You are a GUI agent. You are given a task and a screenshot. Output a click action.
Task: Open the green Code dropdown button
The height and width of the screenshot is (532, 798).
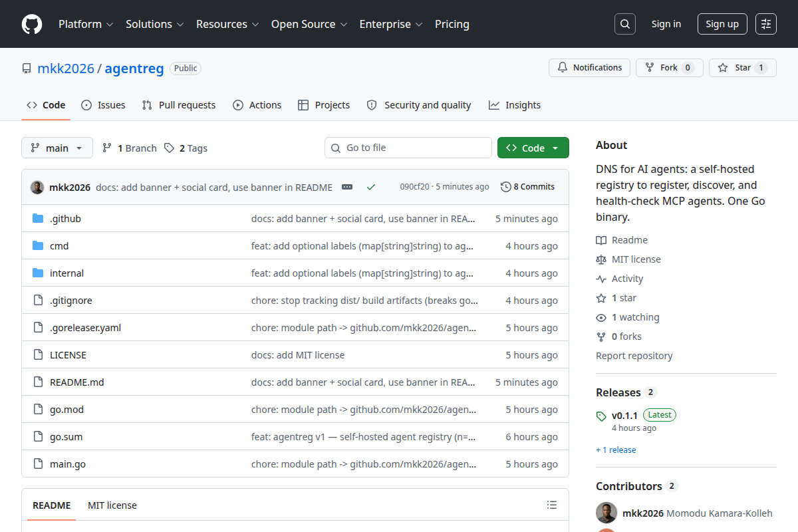(533, 148)
